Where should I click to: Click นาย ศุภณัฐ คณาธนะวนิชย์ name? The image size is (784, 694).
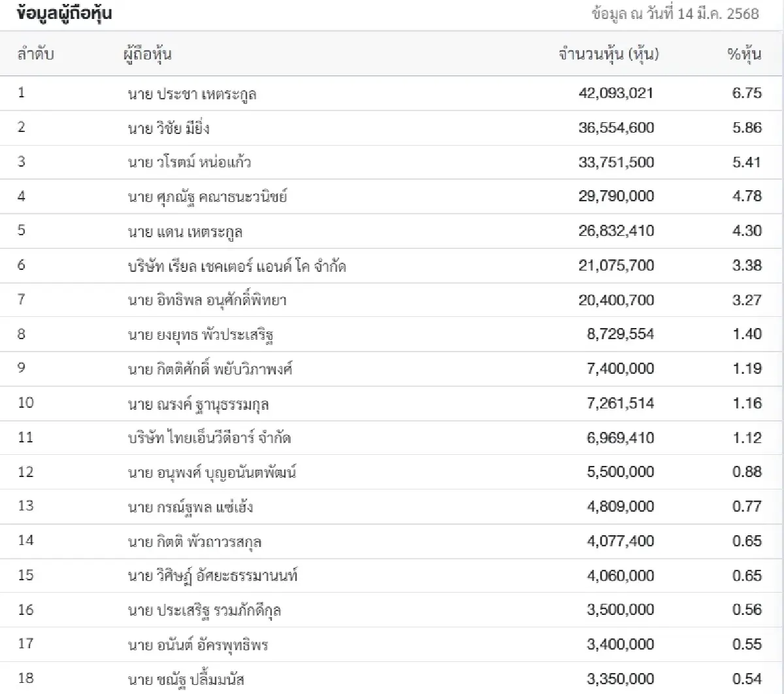(x=207, y=196)
